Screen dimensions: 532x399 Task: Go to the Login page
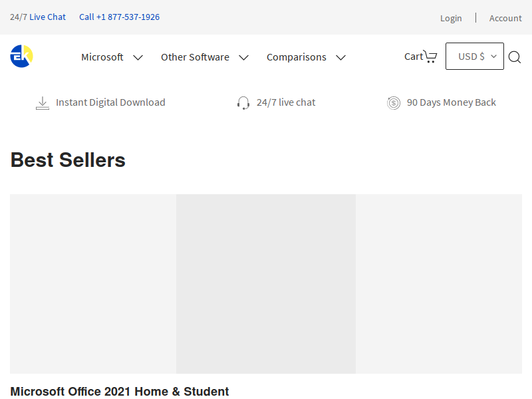[451, 18]
